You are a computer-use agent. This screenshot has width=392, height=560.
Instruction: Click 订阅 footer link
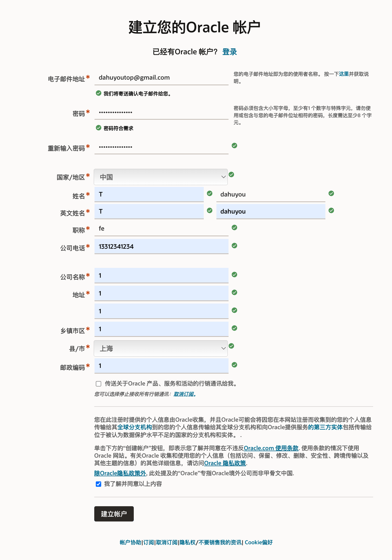(x=148, y=542)
